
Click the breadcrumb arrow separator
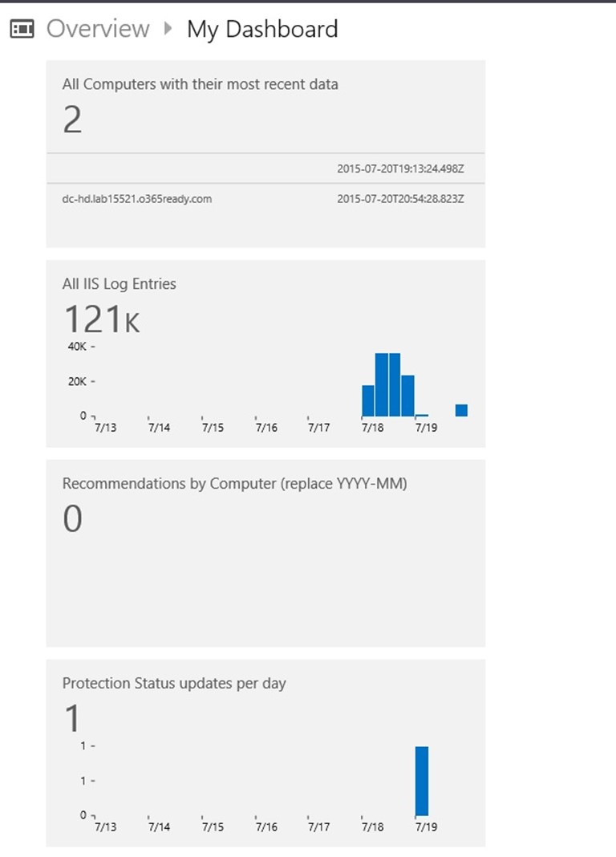coord(168,29)
